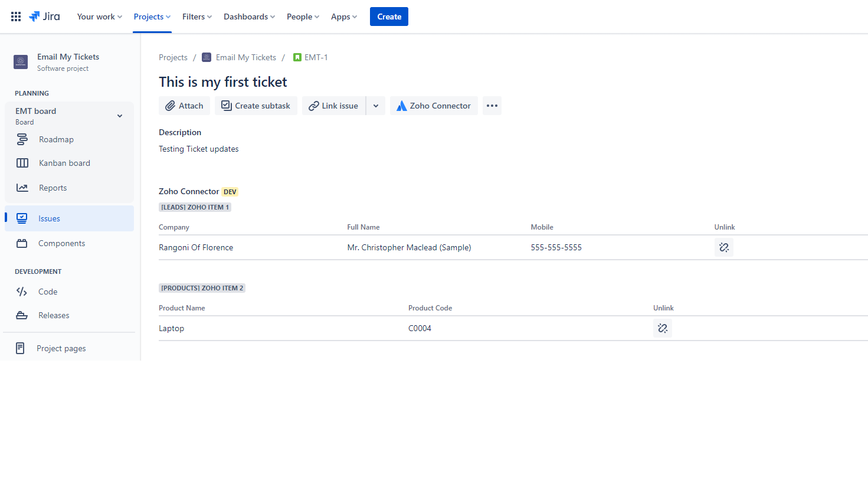
Task: Click the Components icon
Action: pyautogui.click(x=22, y=243)
